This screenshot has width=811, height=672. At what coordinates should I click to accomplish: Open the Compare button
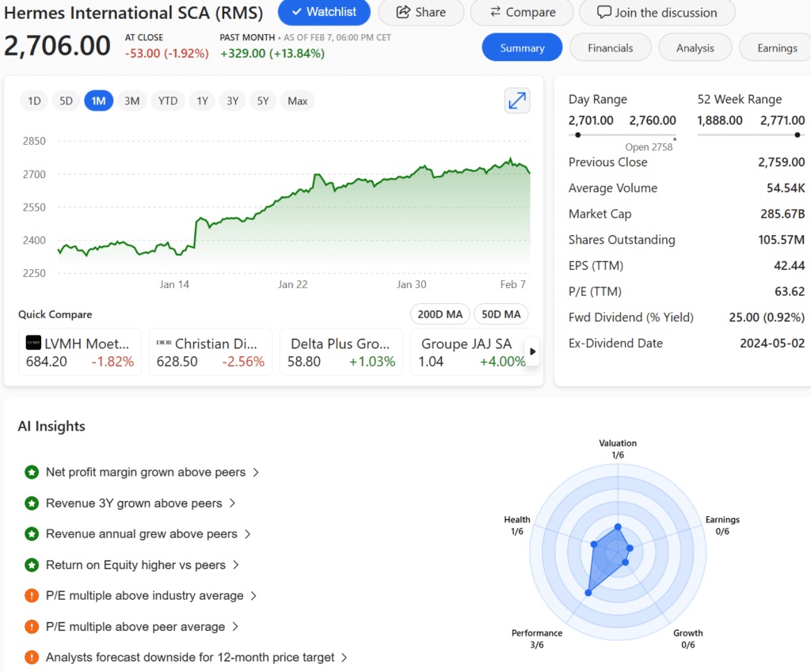pos(522,12)
